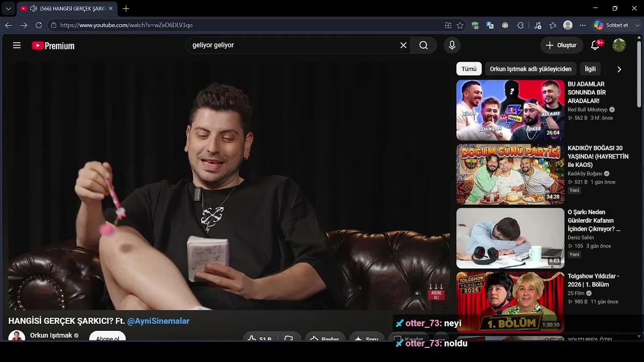View site info lock icon

(54, 25)
